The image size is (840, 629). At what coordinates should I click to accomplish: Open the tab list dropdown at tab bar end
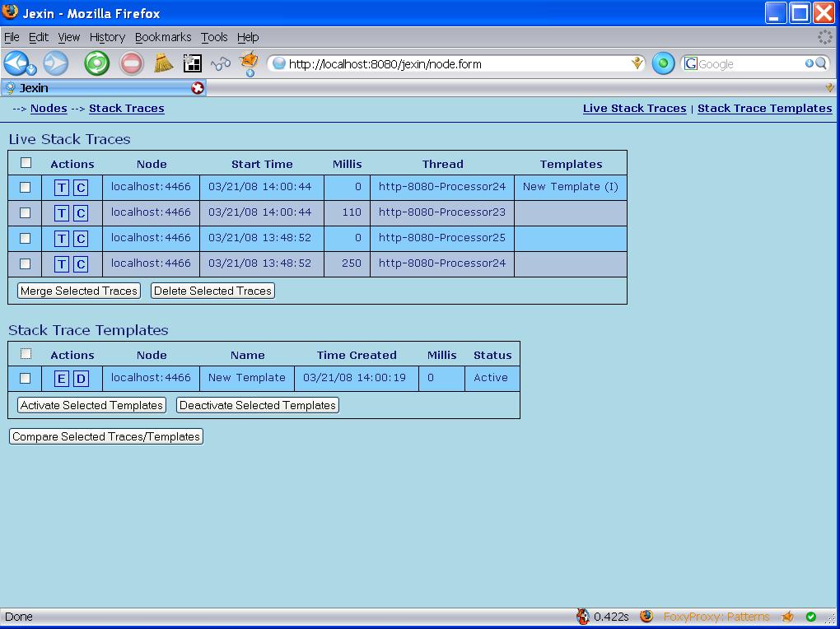[830, 88]
